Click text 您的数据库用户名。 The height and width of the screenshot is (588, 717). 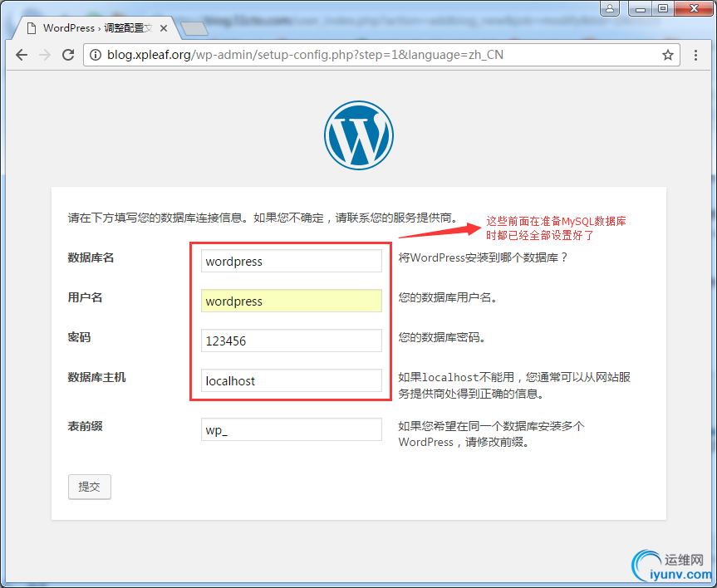(448, 297)
